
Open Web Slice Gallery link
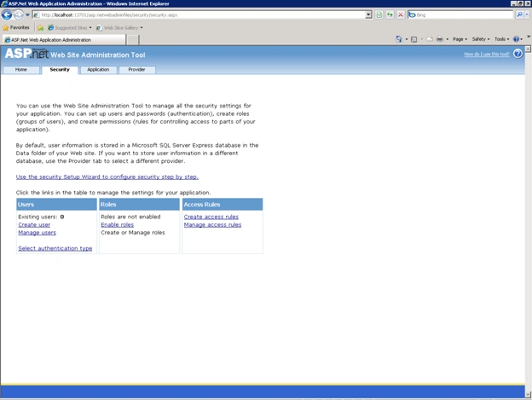point(118,28)
